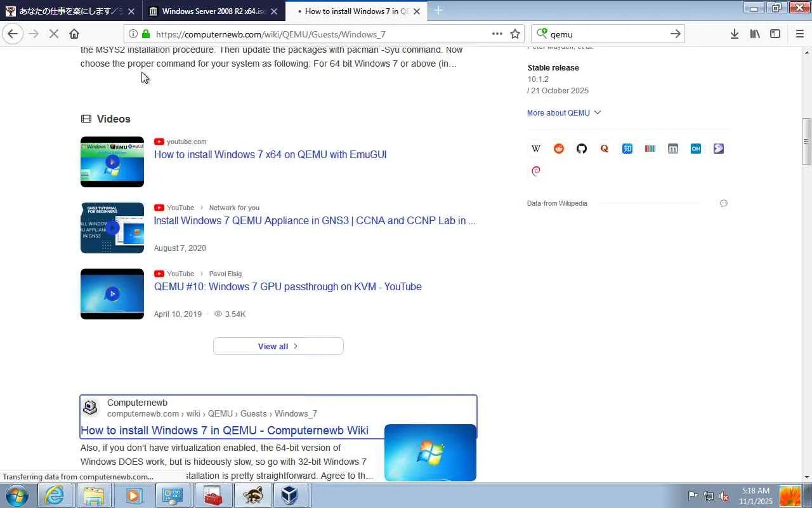This screenshot has height=508, width=812.
Task: Submit the qemu search with the arrow
Action: [676, 34]
